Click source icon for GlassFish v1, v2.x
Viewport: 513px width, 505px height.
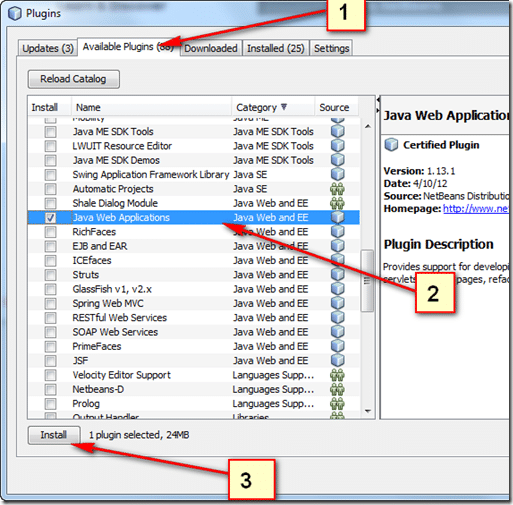pos(337,289)
